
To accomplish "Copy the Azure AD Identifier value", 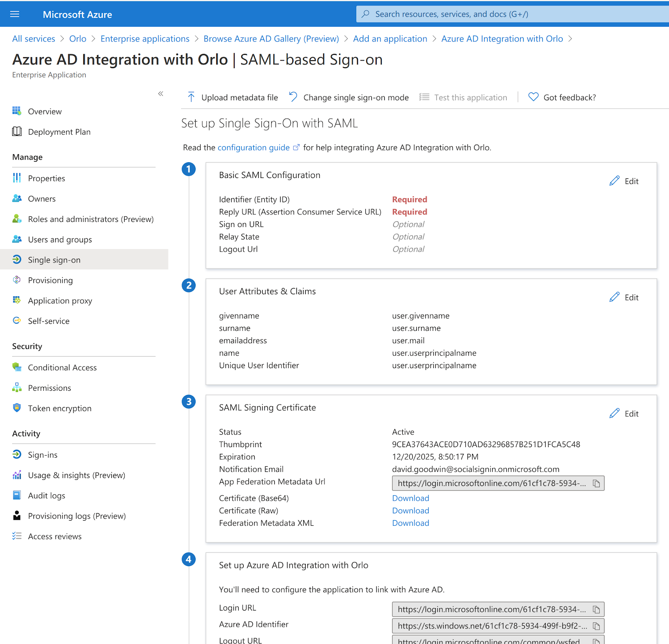I will [596, 626].
